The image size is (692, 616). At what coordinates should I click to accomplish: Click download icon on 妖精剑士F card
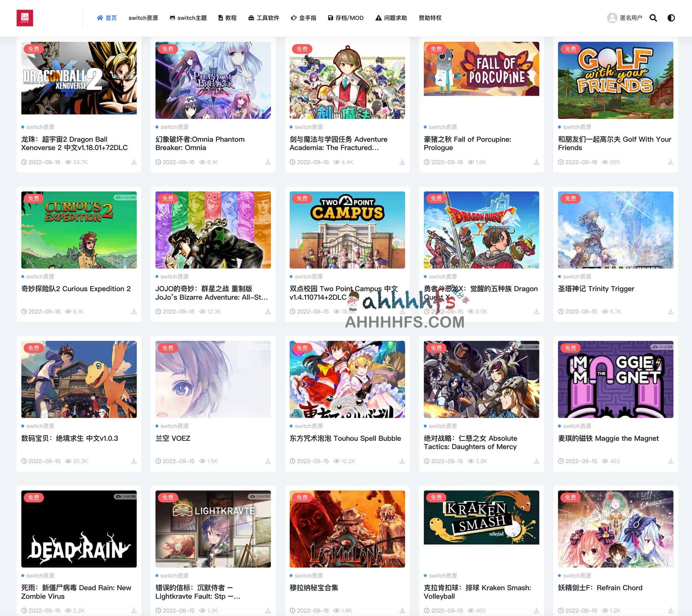pyautogui.click(x=670, y=611)
